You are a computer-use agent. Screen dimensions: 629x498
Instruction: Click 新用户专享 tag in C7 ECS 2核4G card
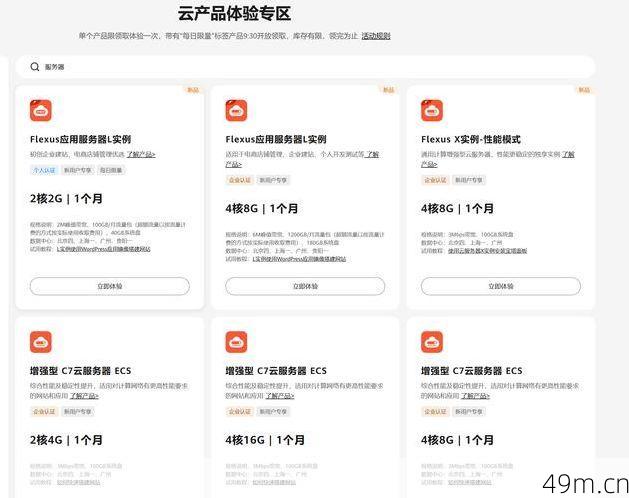tap(77, 411)
